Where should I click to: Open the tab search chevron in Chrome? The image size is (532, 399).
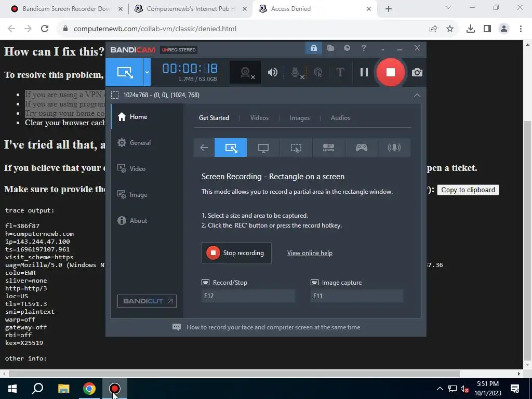[x=448, y=8]
